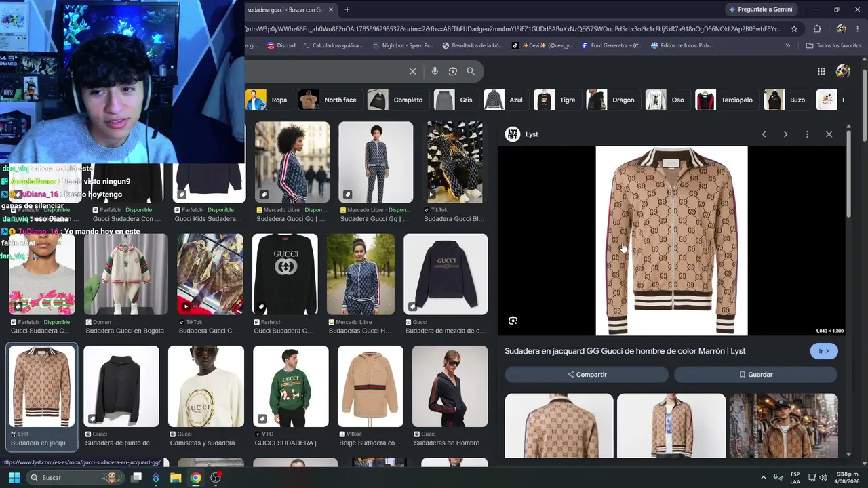Select the 'Sudaderas Gucci H...' Mercado Libre thumbnail
The height and width of the screenshot is (488, 868).
coord(361,274)
